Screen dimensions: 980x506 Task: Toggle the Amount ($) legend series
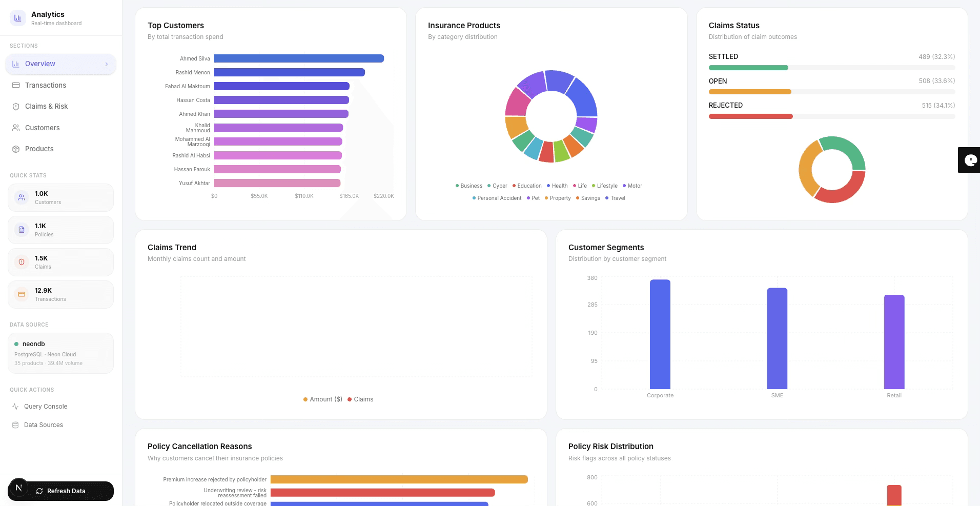[x=322, y=399]
